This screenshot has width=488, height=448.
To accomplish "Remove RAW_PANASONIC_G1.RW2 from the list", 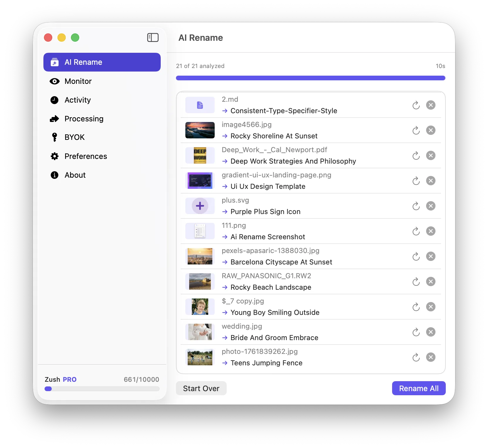I will 431,281.
